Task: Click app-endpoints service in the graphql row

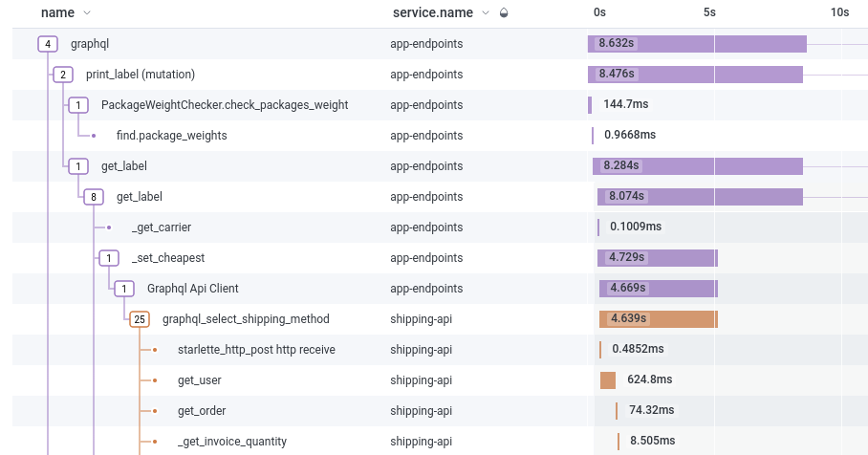Action: pos(426,44)
